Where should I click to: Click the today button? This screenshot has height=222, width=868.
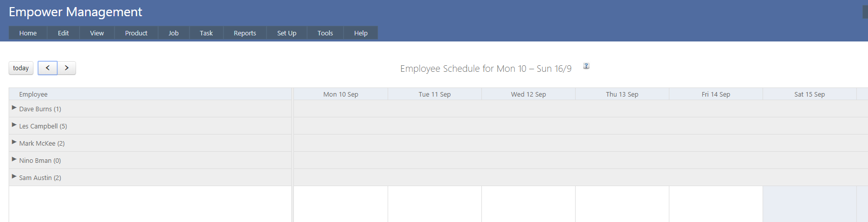[21, 68]
